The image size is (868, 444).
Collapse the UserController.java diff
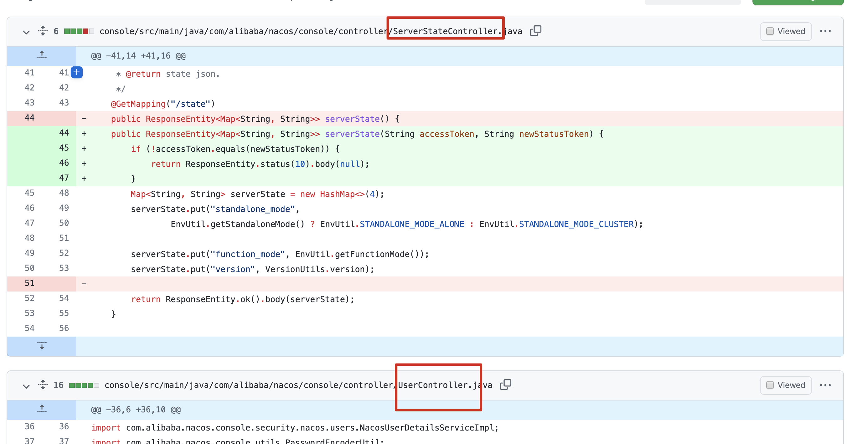(26, 386)
